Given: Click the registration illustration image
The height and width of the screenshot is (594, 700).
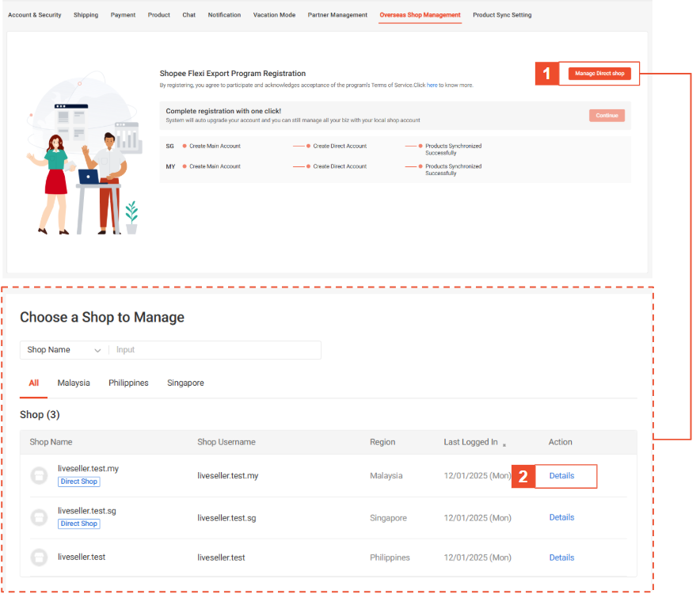Looking at the screenshot, I should (85, 153).
